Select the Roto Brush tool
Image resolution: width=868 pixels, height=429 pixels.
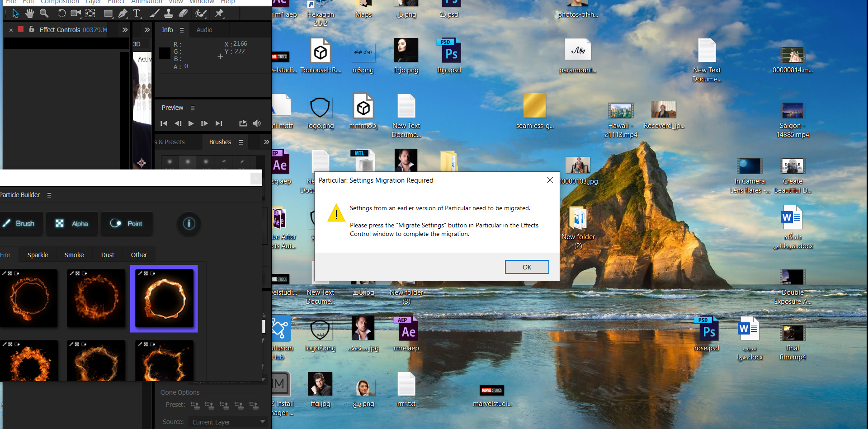(201, 14)
